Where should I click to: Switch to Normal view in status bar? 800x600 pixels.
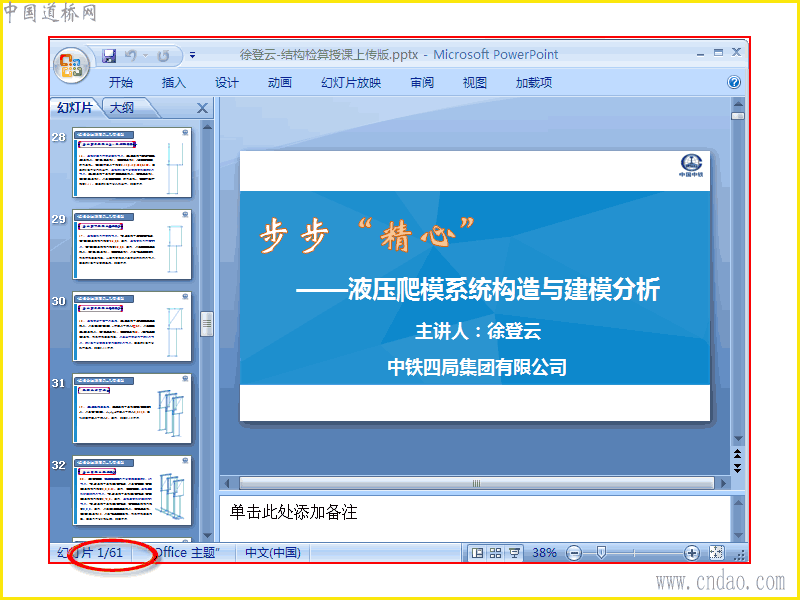[x=477, y=553]
